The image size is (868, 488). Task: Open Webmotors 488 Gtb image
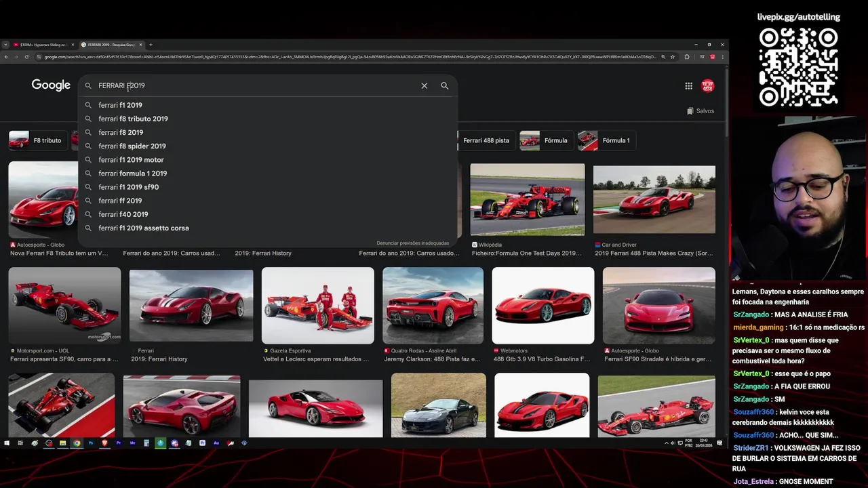[x=542, y=305]
